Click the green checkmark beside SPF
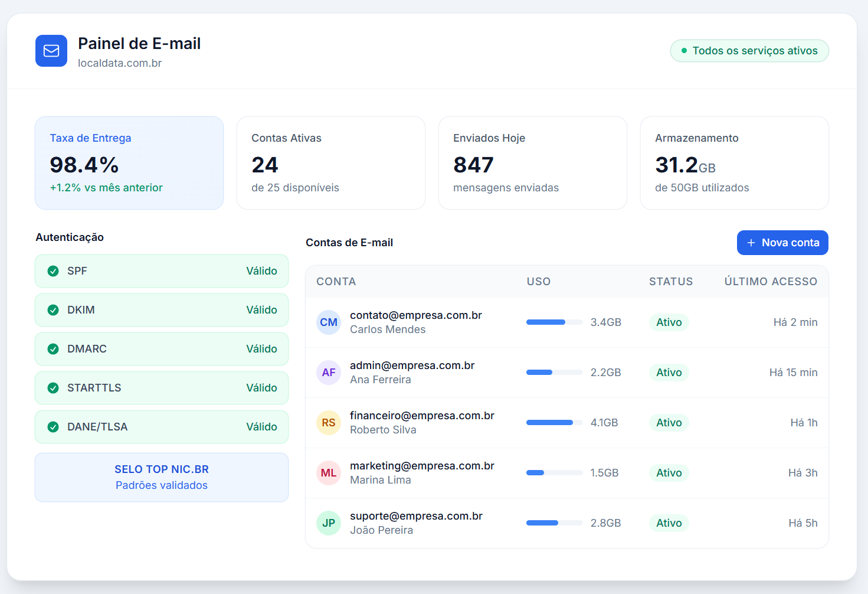This screenshot has height=594, width=868. [x=53, y=270]
